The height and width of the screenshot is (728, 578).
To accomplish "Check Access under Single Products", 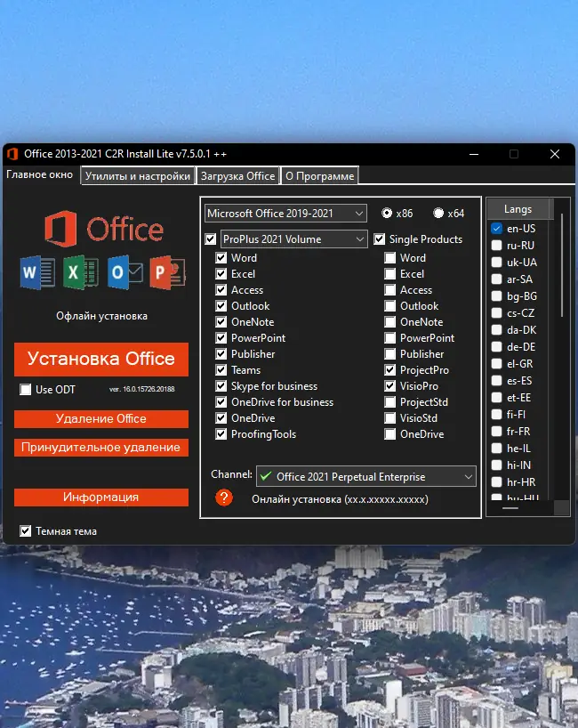I will point(390,290).
